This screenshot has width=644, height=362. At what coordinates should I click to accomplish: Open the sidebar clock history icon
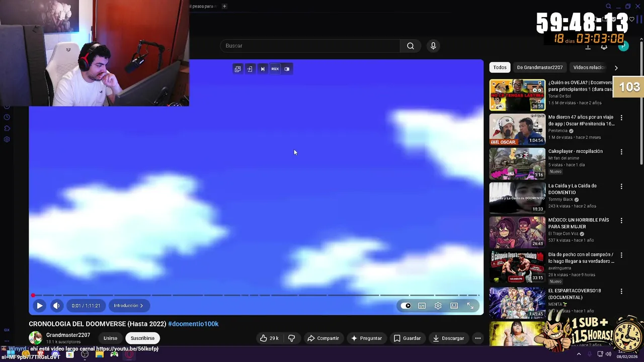click(7, 117)
